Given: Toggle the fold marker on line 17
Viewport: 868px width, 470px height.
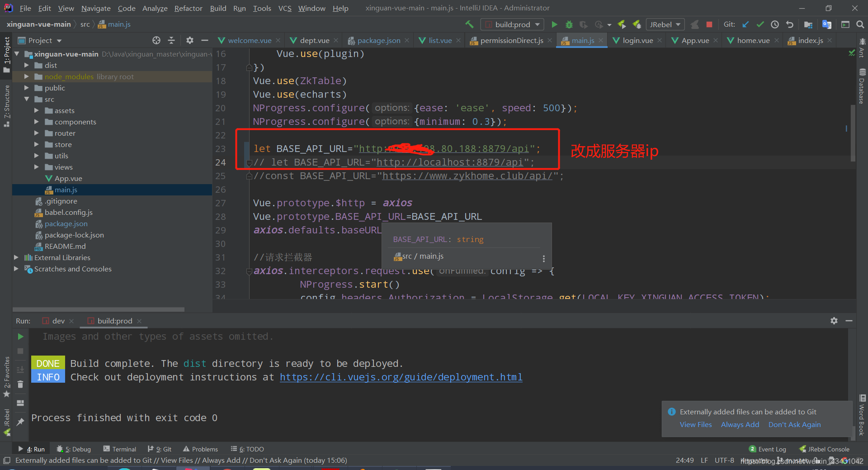Looking at the screenshot, I should point(249,67).
